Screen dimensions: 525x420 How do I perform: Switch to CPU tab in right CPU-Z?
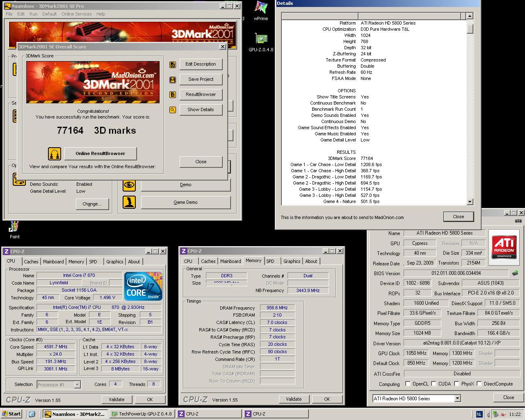pyautogui.click(x=188, y=261)
